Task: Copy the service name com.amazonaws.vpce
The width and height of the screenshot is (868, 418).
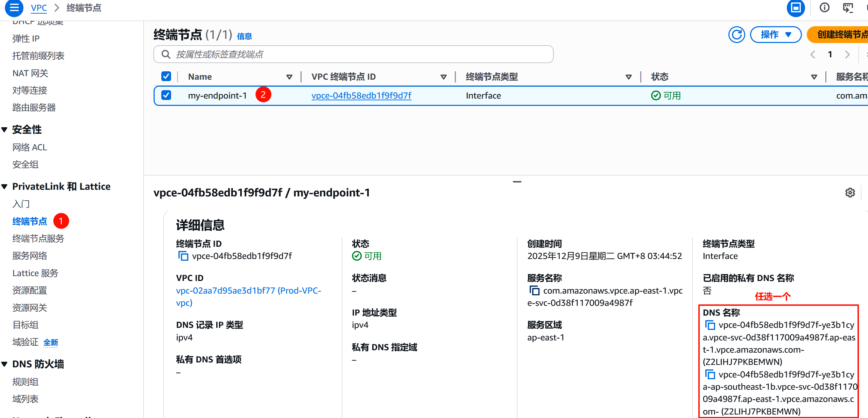Action: point(534,291)
